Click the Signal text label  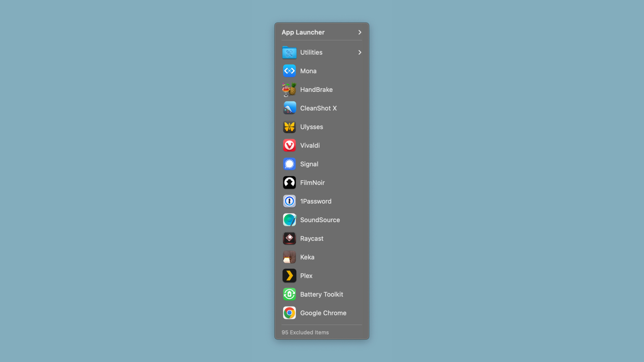tap(309, 164)
